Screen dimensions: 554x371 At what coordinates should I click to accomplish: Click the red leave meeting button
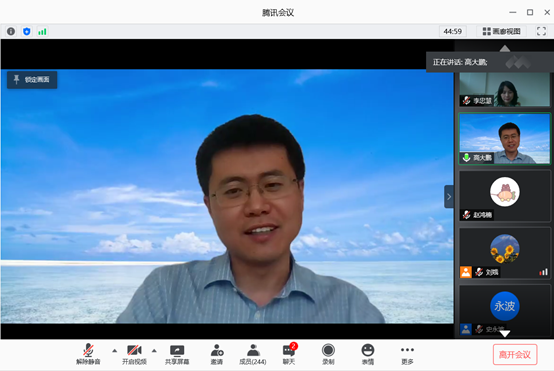tap(515, 354)
